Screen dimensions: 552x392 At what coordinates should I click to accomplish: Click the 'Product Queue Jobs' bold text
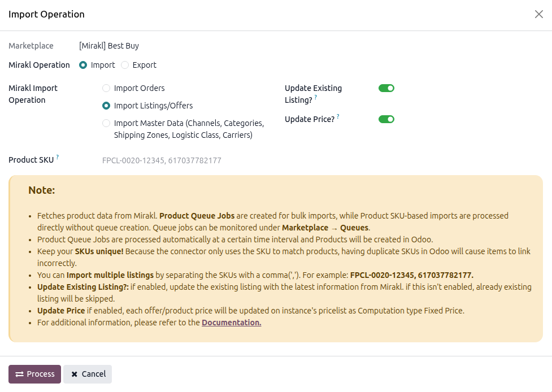(x=197, y=216)
